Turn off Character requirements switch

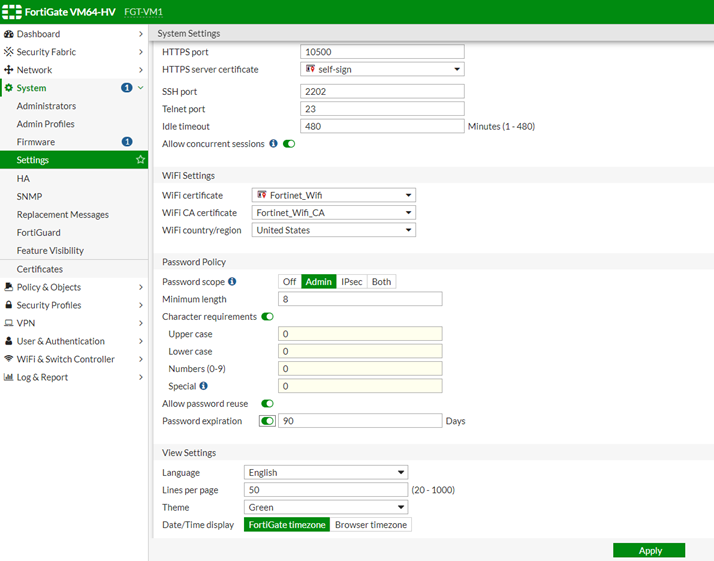pyautogui.click(x=267, y=317)
